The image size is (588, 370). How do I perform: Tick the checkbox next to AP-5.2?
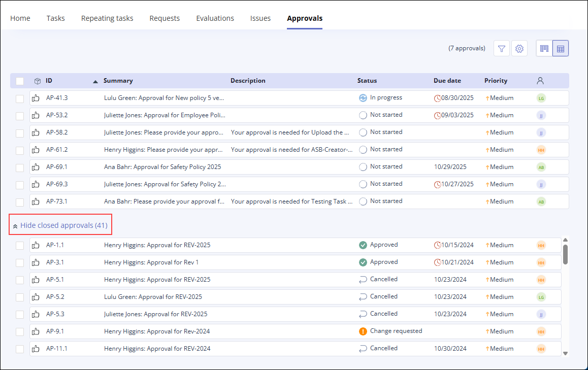tap(19, 296)
